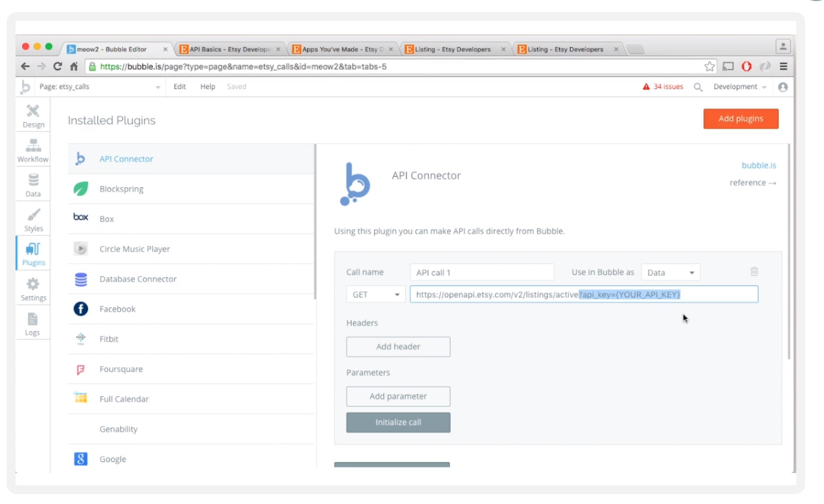Delete API call with trash icon
Image resolution: width=824 pixels, height=504 pixels.
[x=754, y=271]
